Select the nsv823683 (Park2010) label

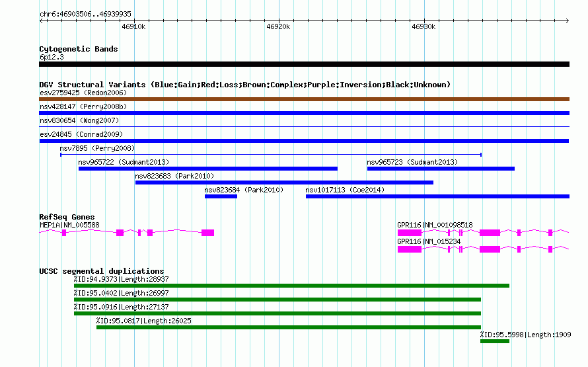pos(175,176)
